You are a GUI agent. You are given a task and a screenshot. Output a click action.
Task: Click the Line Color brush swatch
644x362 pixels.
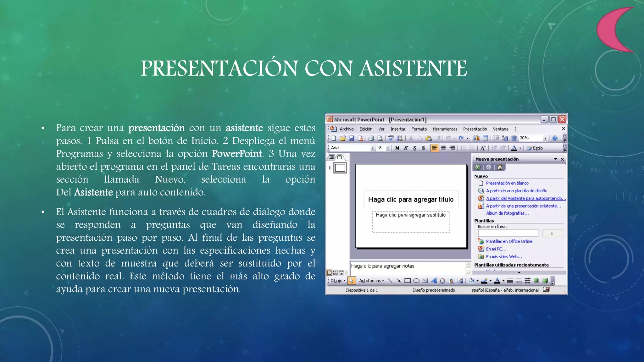tap(484, 281)
